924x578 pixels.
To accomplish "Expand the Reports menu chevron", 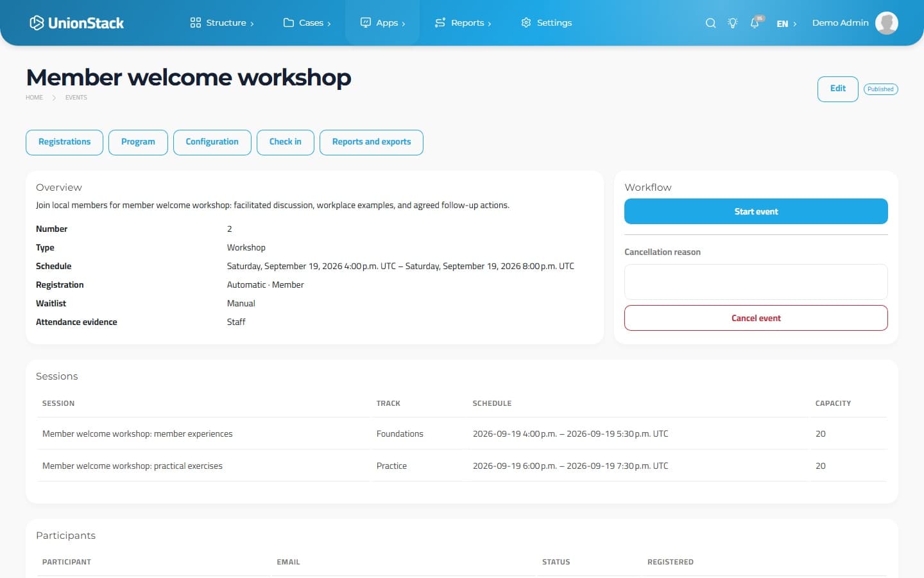I will [490, 24].
